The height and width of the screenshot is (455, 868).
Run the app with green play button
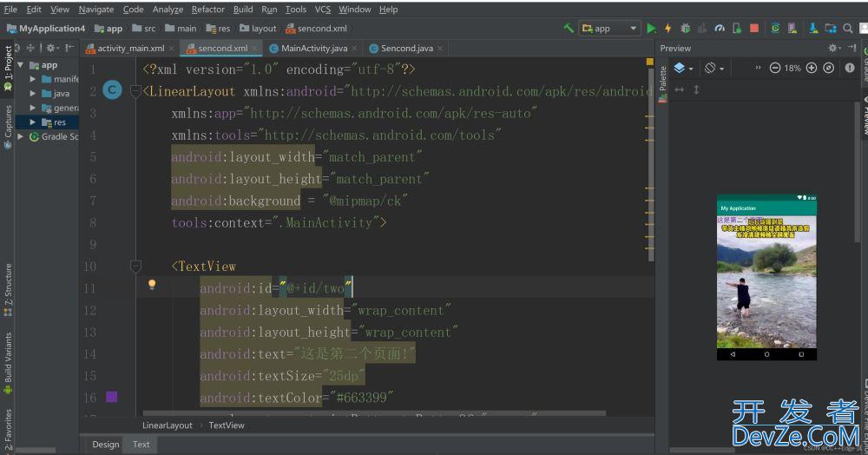(652, 29)
